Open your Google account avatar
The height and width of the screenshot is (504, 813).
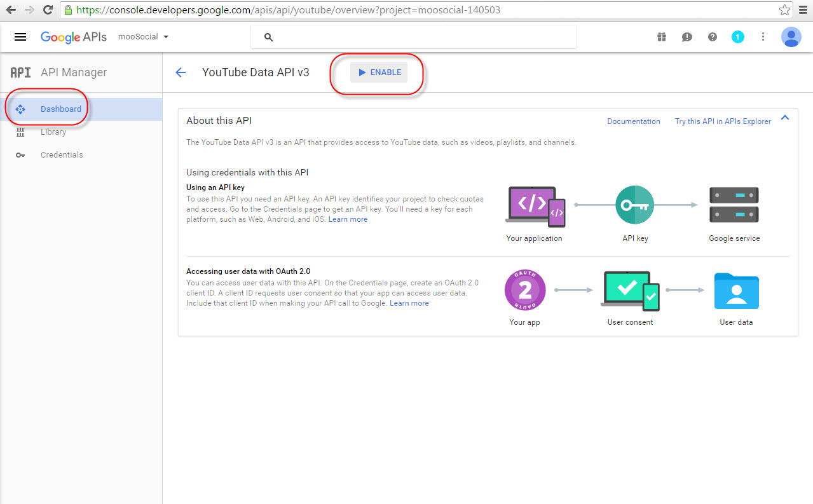pyautogui.click(x=791, y=37)
